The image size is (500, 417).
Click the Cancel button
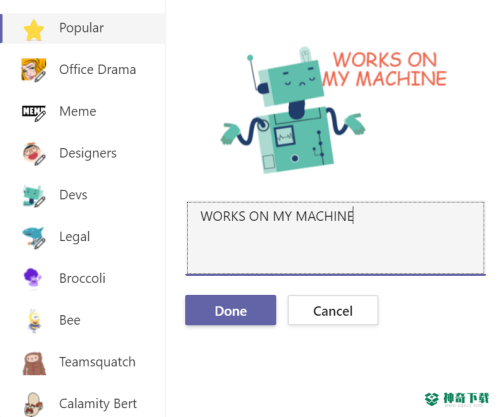click(x=333, y=310)
